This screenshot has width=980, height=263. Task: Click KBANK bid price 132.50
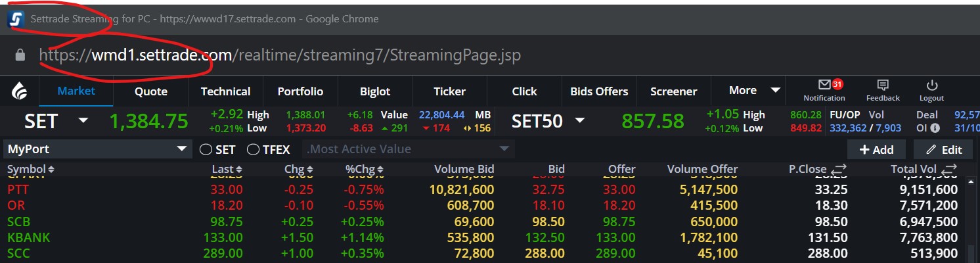pos(548,237)
